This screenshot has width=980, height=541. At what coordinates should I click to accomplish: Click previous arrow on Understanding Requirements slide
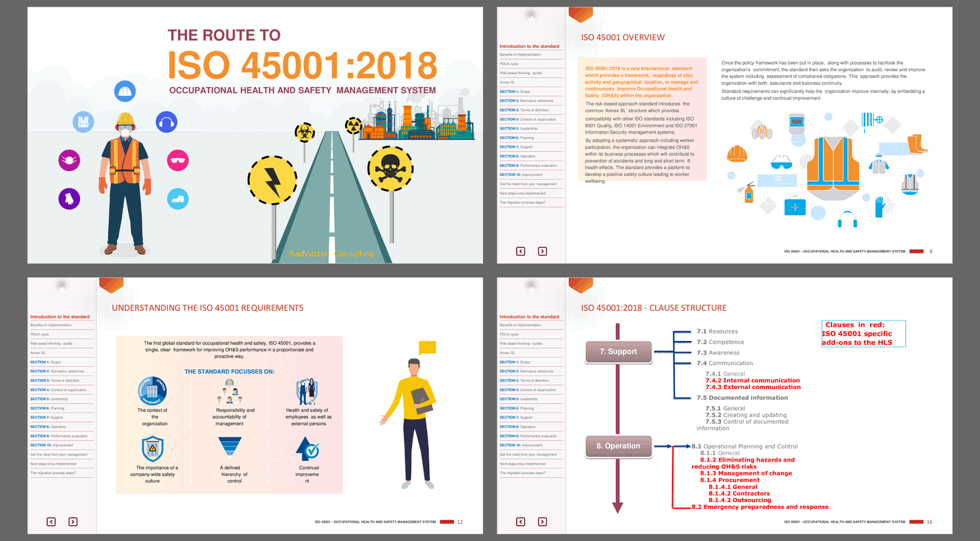click(51, 522)
